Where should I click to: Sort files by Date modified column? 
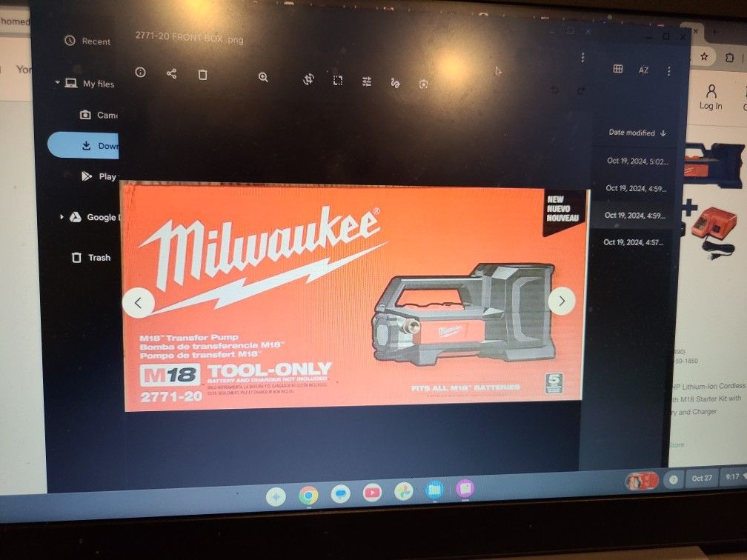(631, 133)
